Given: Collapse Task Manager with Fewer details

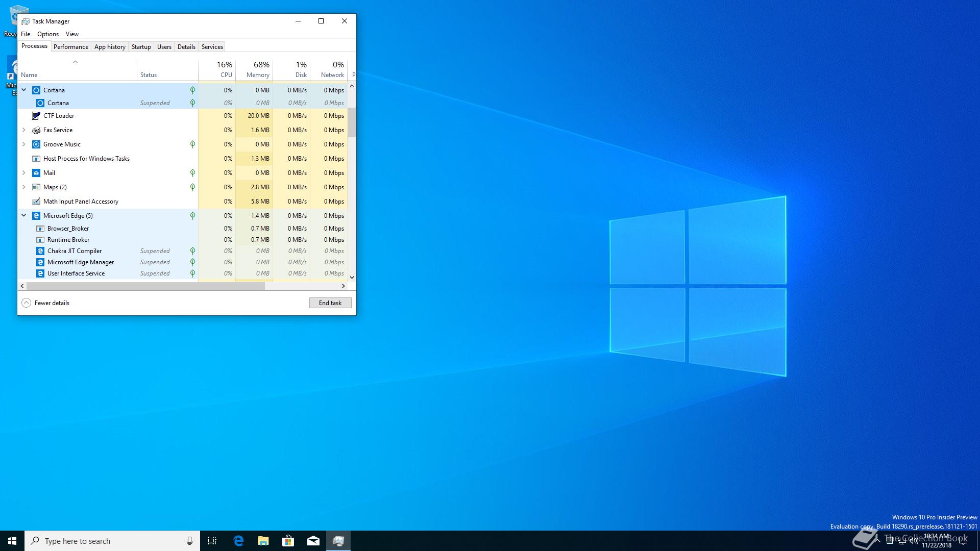Looking at the screenshot, I should point(45,303).
